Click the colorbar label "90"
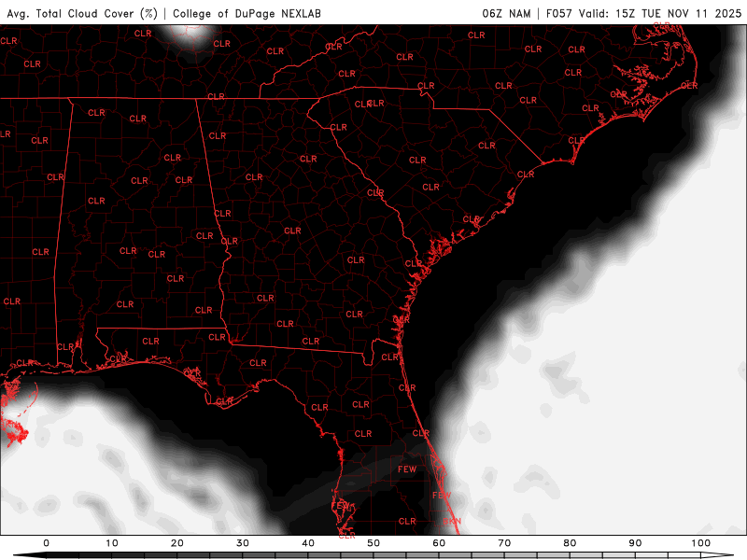Screen dimensions: 747x560 (635, 543)
